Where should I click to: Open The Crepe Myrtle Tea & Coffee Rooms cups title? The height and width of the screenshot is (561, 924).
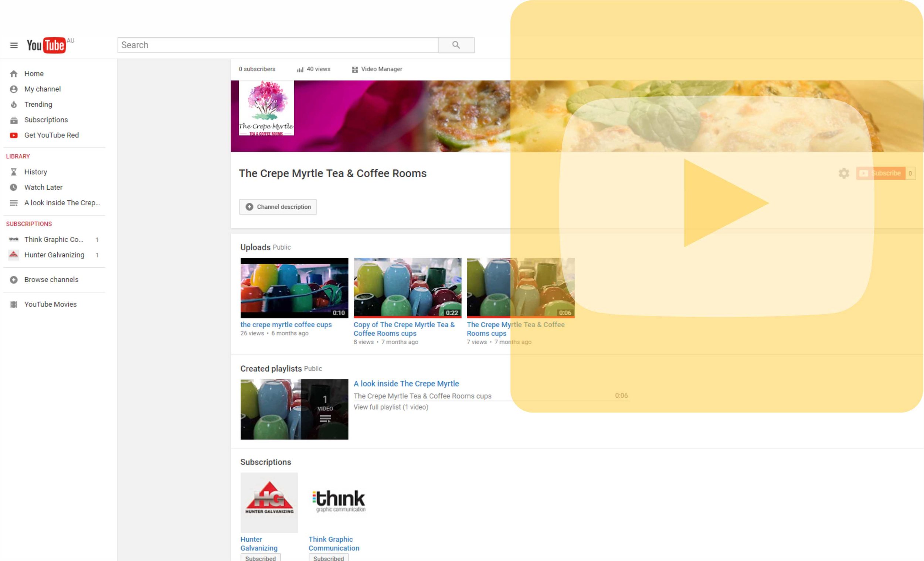516,329
